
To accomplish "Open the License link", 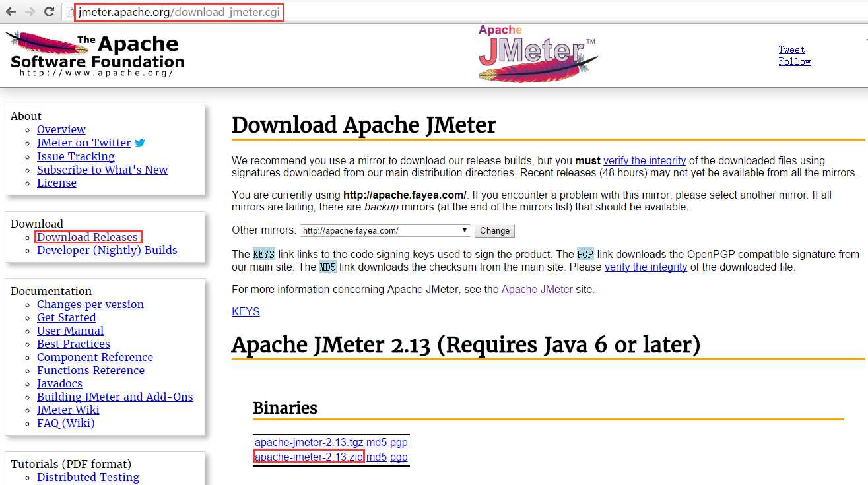I will [x=57, y=183].
